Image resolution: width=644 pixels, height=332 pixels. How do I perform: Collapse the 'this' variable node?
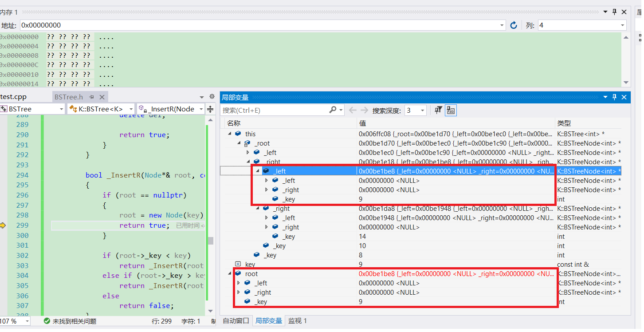229,134
